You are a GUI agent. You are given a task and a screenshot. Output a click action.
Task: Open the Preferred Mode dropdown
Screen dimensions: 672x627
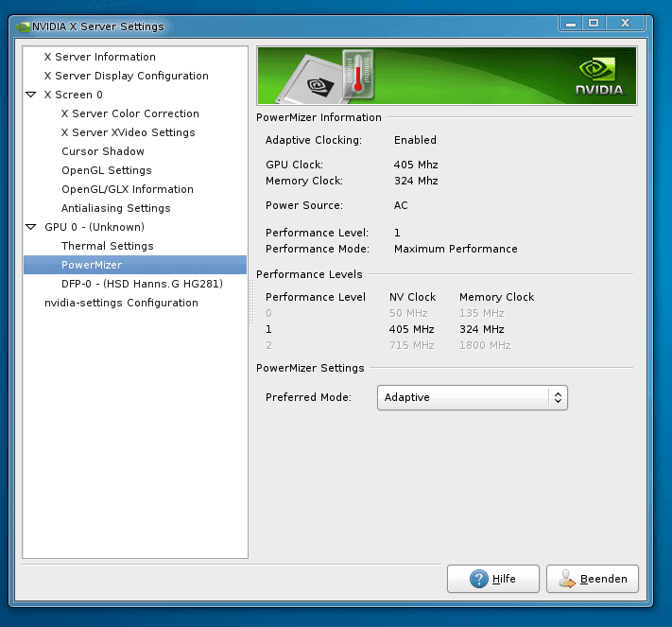click(473, 397)
